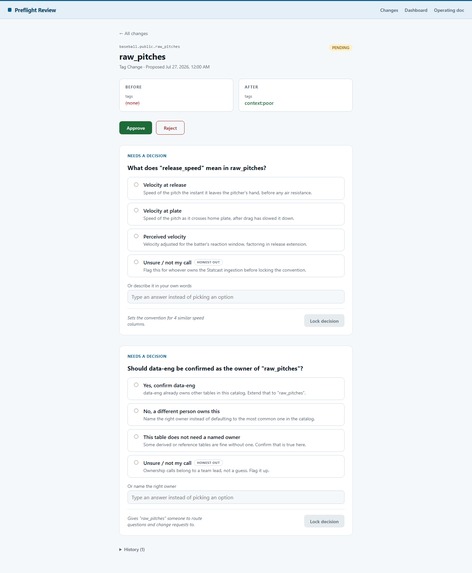Choose the Velocity at plate radio option
Screen dimensions: 472x573
pos(136,210)
